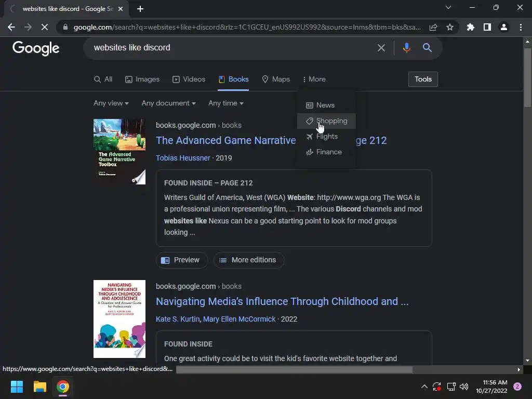This screenshot has height=399, width=532.
Task: Open the network tray icon
Action: [451, 387]
